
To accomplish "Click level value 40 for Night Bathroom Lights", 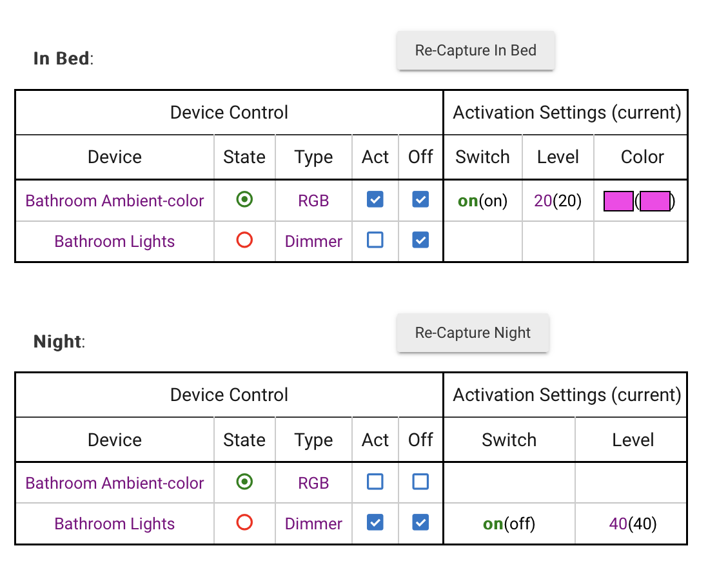I will (x=618, y=524).
